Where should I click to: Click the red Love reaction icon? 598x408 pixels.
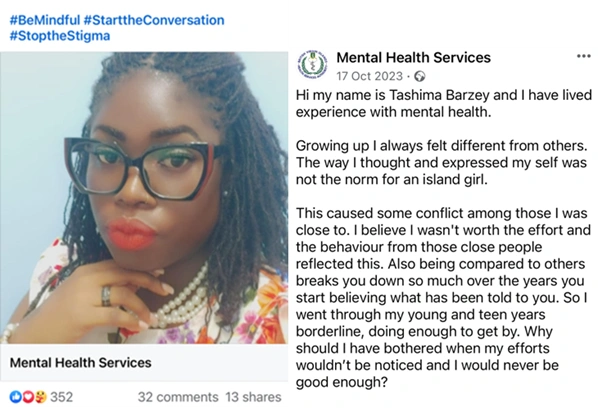(28, 397)
